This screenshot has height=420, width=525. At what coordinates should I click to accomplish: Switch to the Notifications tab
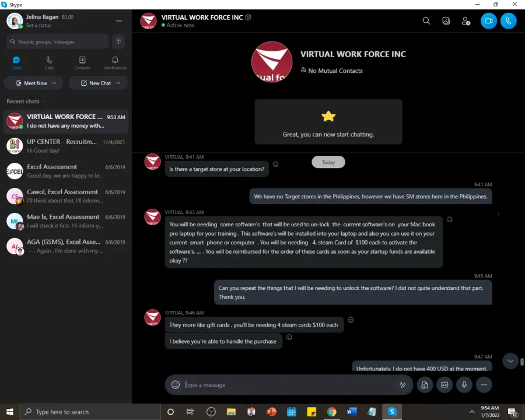[x=115, y=62]
